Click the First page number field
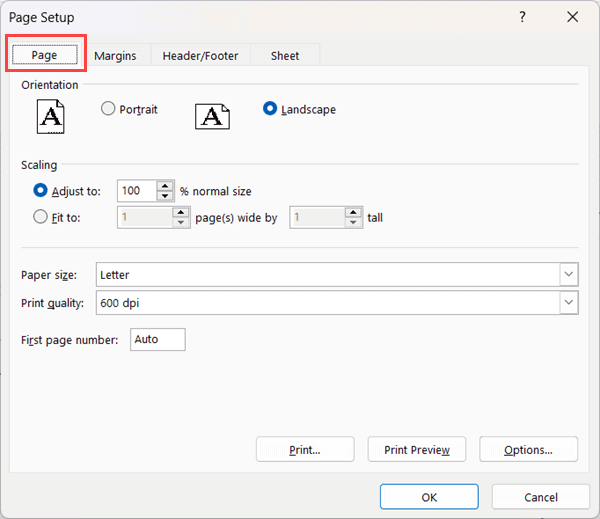The image size is (600, 519). click(x=157, y=340)
